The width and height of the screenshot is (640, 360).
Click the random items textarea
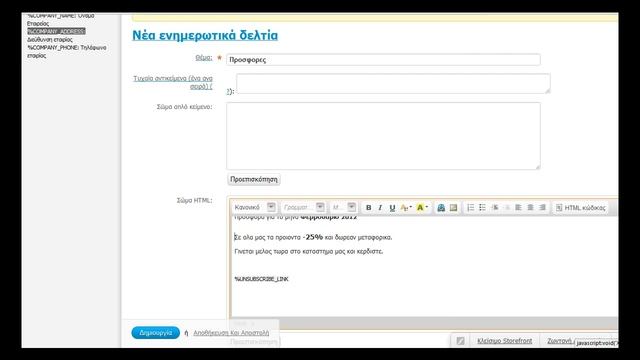pos(393,84)
